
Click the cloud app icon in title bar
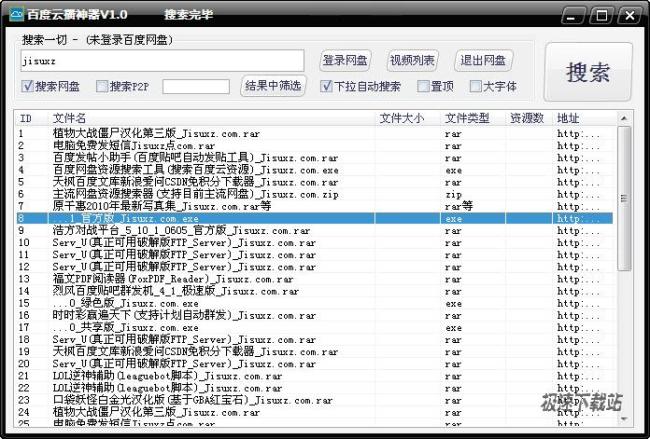click(x=17, y=15)
